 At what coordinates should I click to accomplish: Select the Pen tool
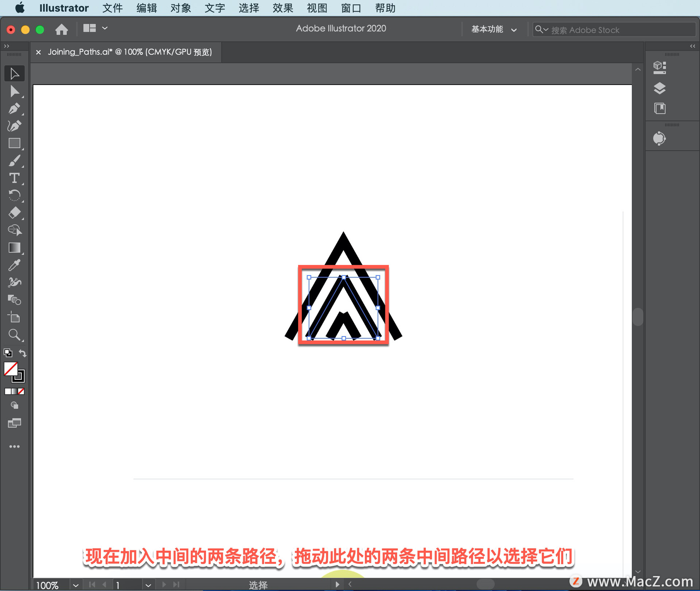(15, 109)
